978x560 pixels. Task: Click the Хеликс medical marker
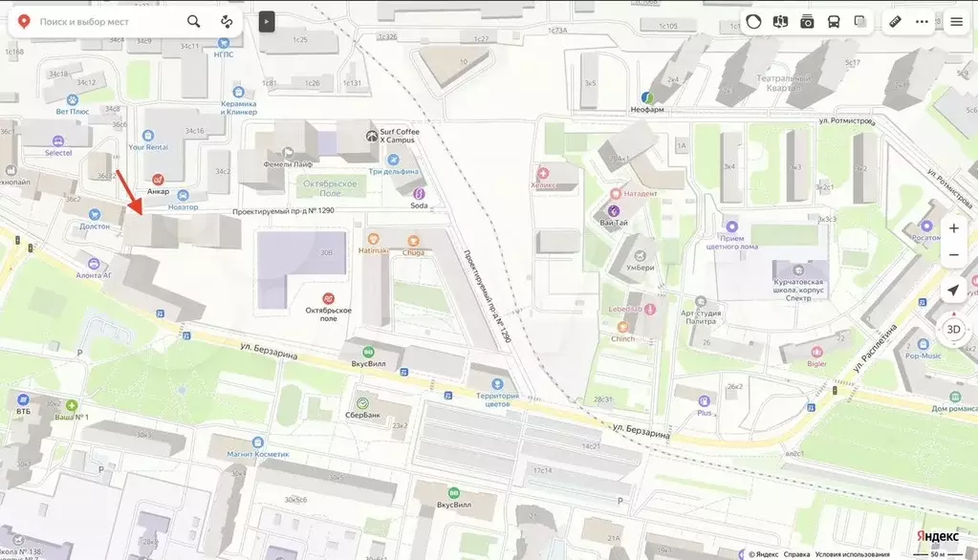pyautogui.click(x=543, y=173)
